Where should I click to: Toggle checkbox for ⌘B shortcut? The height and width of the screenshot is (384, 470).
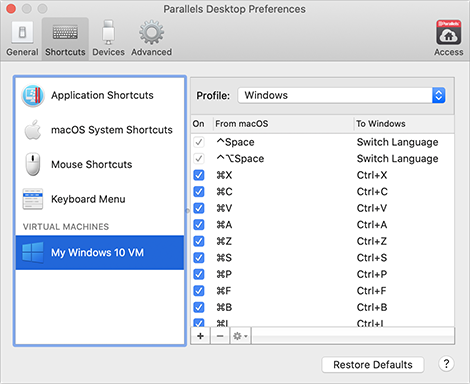[x=199, y=307]
